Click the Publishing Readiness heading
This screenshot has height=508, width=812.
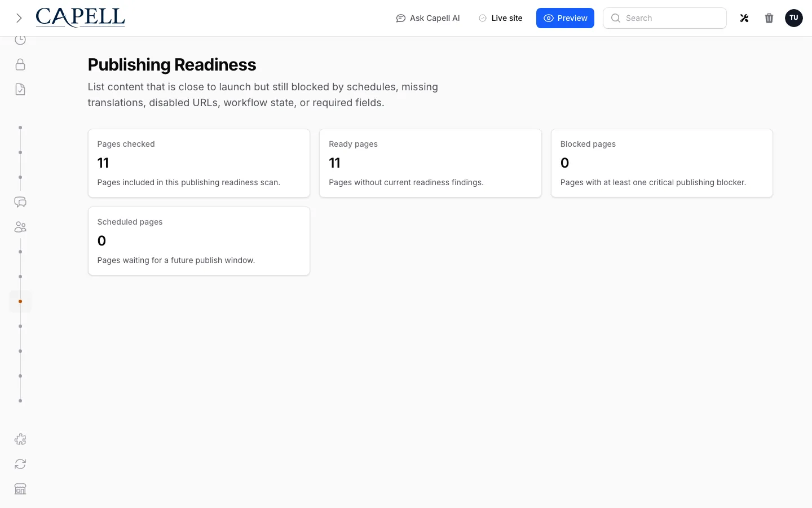172,65
